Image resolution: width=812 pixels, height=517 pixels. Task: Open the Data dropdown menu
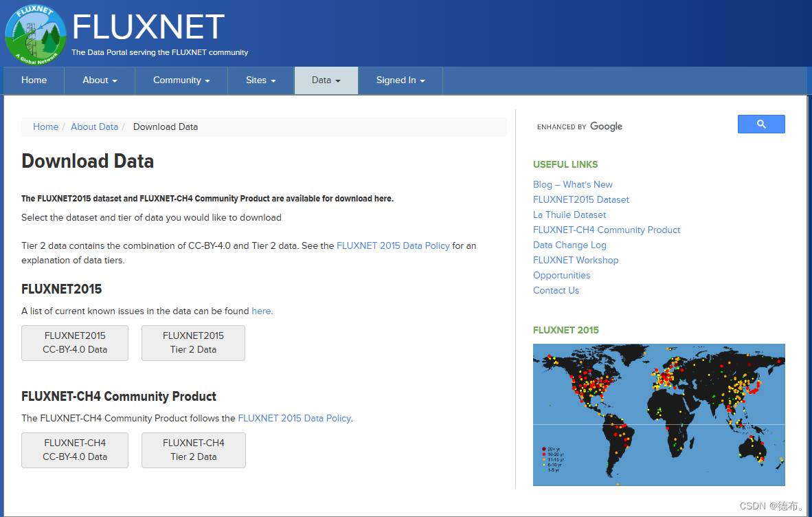[x=326, y=80]
